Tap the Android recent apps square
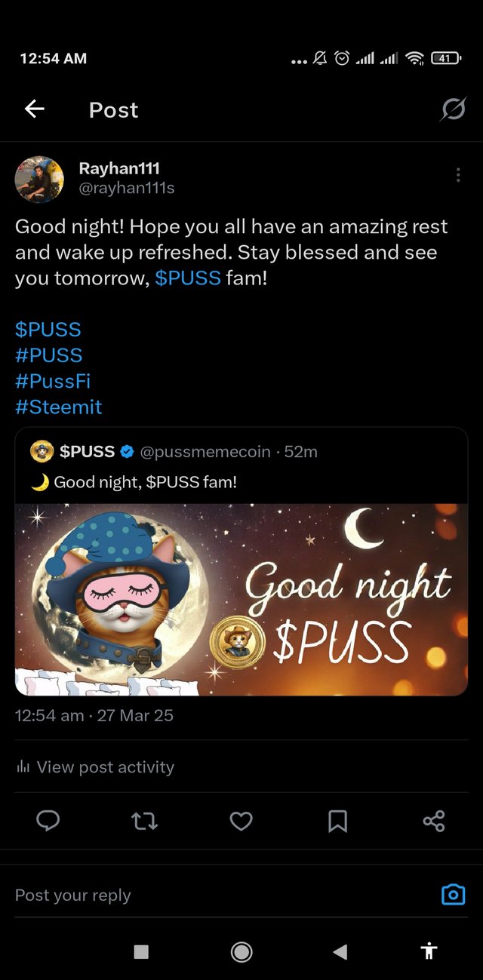 [x=141, y=952]
